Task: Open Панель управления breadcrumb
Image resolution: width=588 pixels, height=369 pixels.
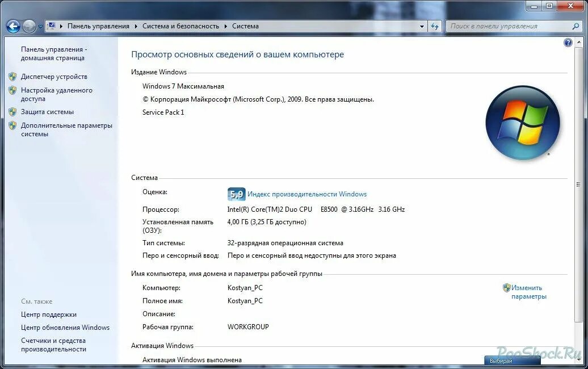Action: click(98, 26)
